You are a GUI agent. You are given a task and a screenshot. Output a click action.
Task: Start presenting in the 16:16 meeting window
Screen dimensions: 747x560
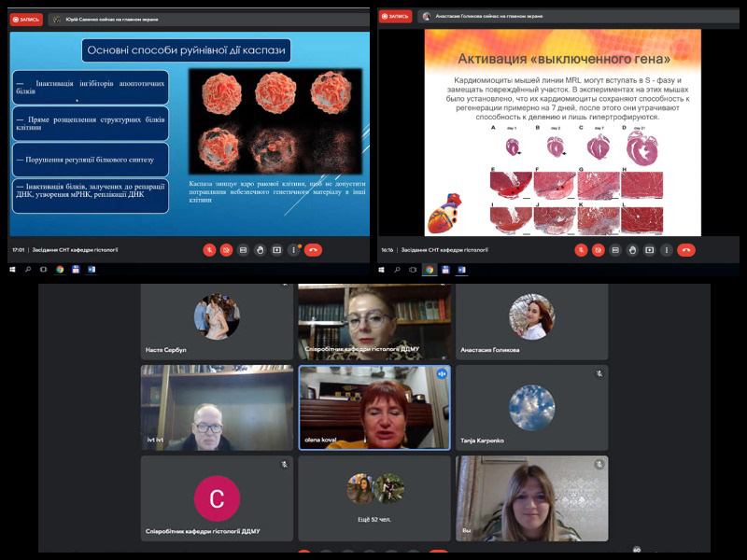(x=649, y=250)
